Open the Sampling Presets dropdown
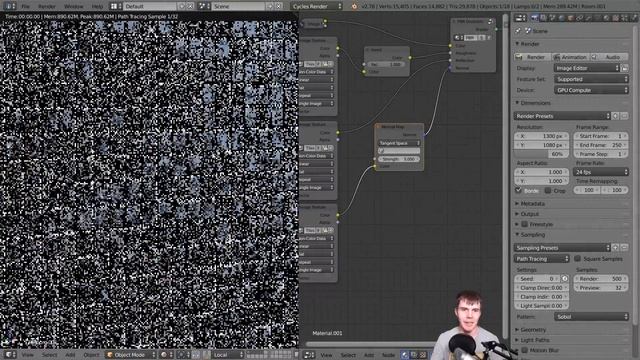Viewport: 640px width, 360px height. pos(562,248)
